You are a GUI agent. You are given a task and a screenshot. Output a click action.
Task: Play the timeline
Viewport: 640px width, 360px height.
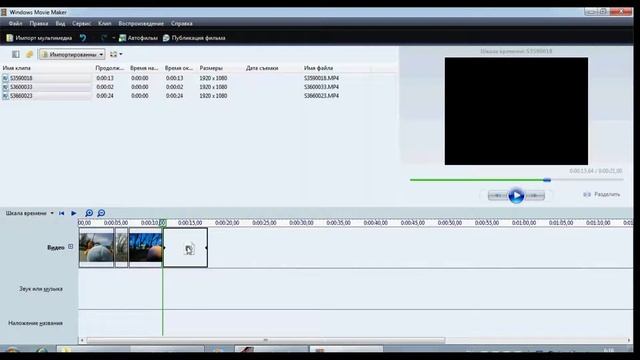(x=74, y=213)
